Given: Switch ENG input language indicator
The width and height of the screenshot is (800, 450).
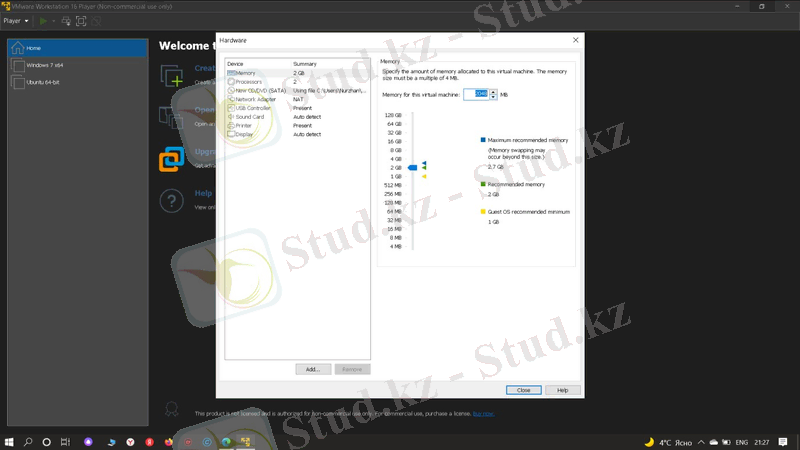Looking at the screenshot, I should click(742, 442).
